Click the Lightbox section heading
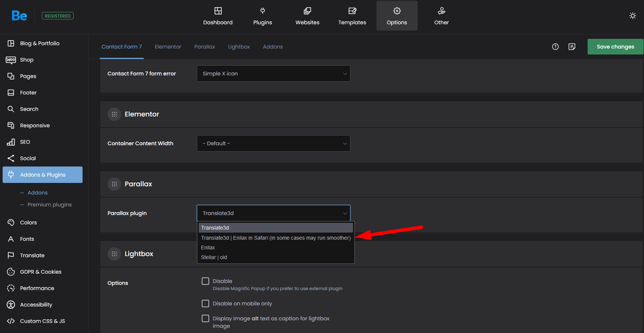The image size is (644, 333). [x=139, y=254]
